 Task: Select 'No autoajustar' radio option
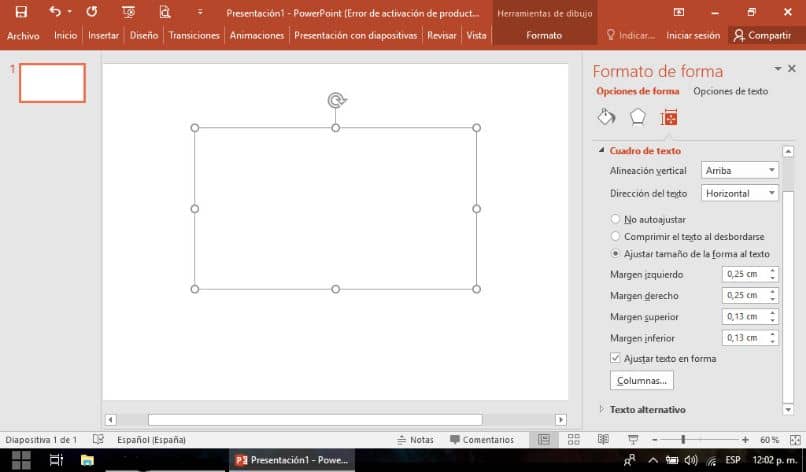click(x=615, y=219)
